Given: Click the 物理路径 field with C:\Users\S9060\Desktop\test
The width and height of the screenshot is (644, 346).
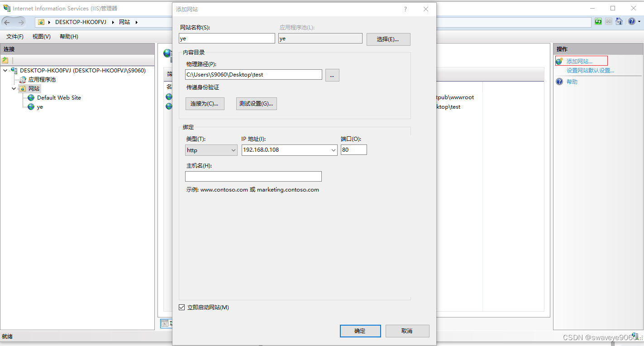Looking at the screenshot, I should click(254, 75).
